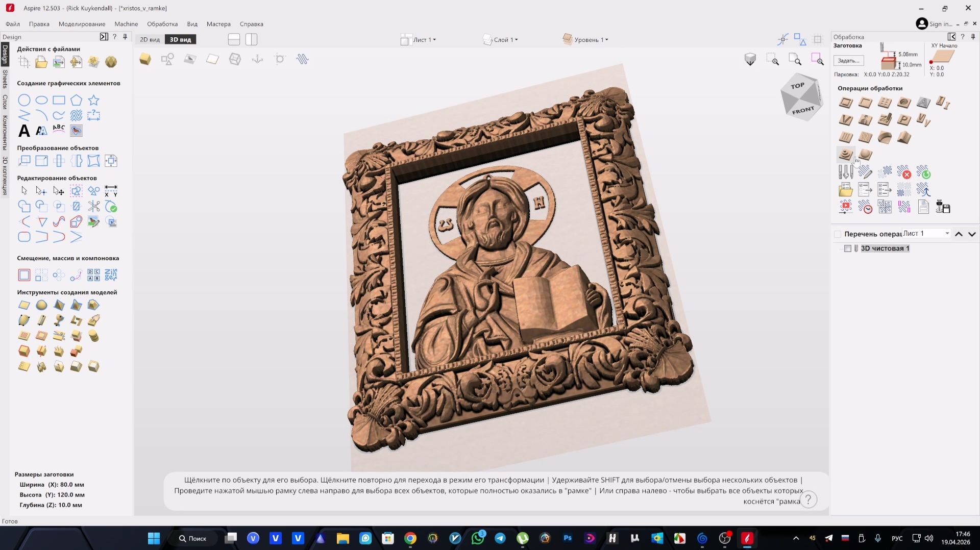Open the Лист 1 combo box in operations list
This screenshot has height=550, width=980.
point(926,234)
